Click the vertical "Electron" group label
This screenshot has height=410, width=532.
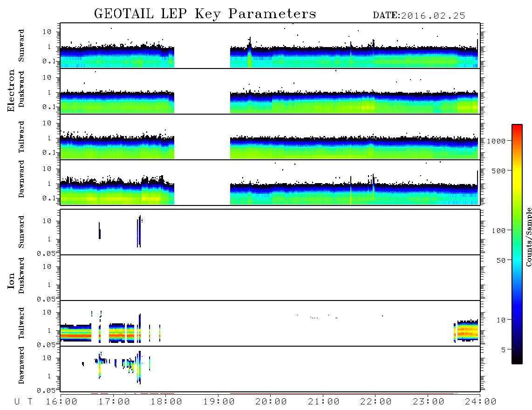[11, 90]
